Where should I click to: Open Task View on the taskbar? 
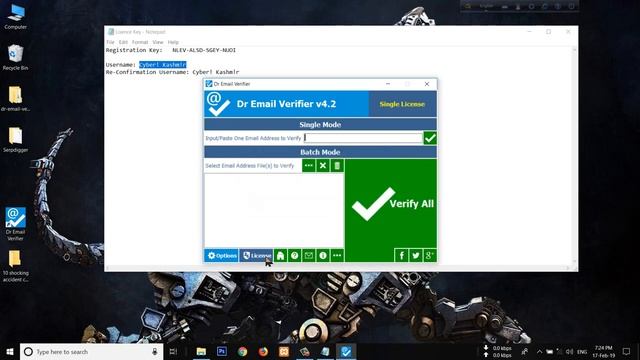coord(173,351)
